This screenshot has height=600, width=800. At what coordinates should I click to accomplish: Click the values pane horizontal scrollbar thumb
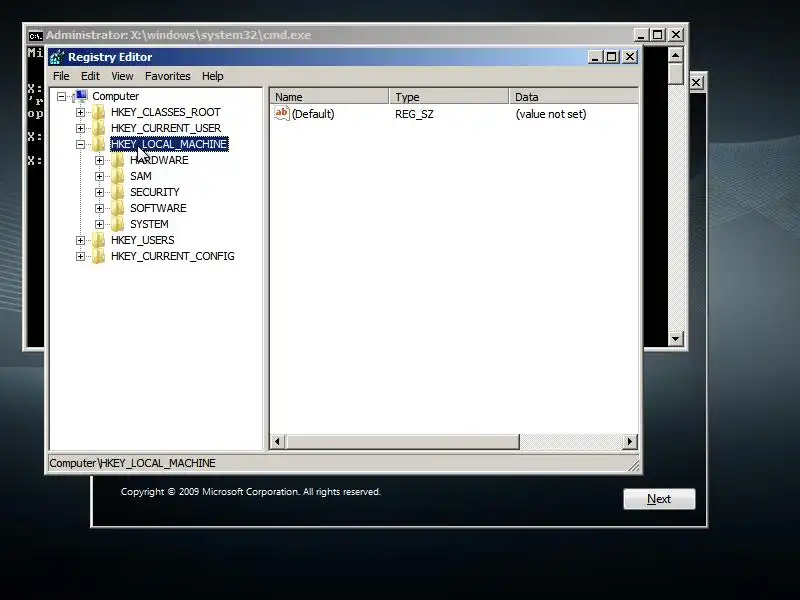[402, 441]
